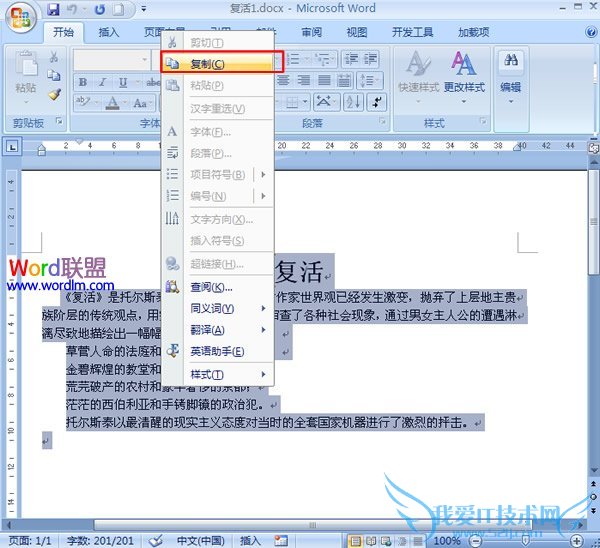This screenshot has height=548, width=600.
Task: Click the multilevel list icon
Action: click(x=324, y=59)
